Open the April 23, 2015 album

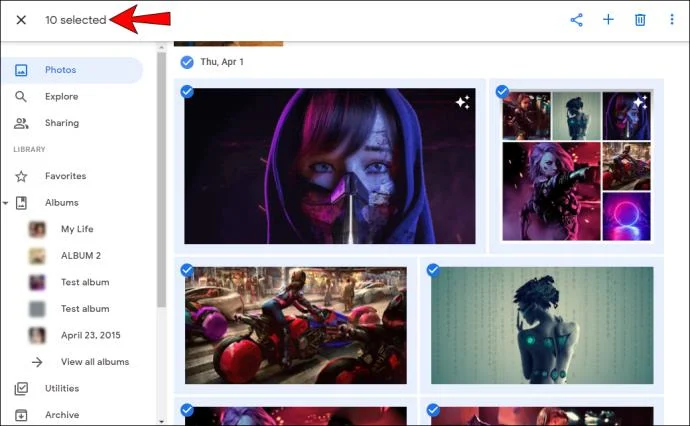pyautogui.click(x=91, y=335)
